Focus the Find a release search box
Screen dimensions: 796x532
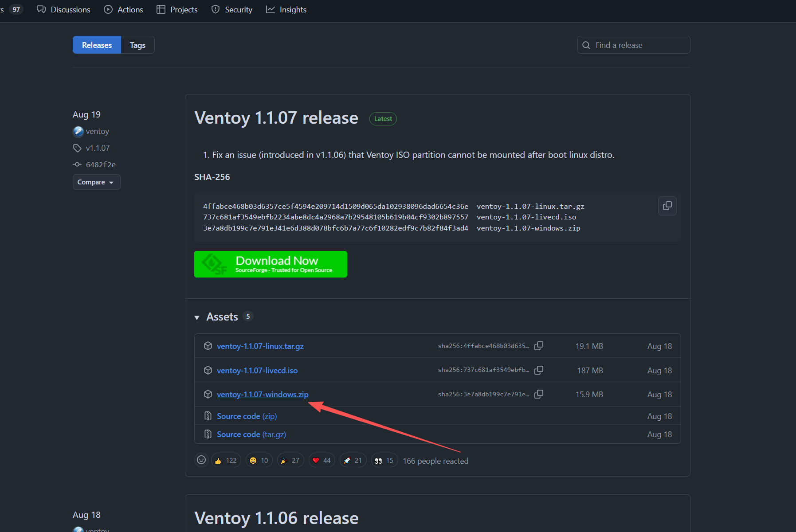tap(639, 45)
